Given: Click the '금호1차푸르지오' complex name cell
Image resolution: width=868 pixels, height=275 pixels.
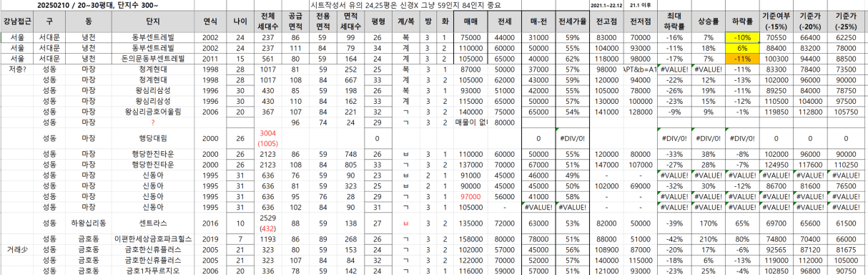Looking at the screenshot, I should pyautogui.click(x=153, y=271).
